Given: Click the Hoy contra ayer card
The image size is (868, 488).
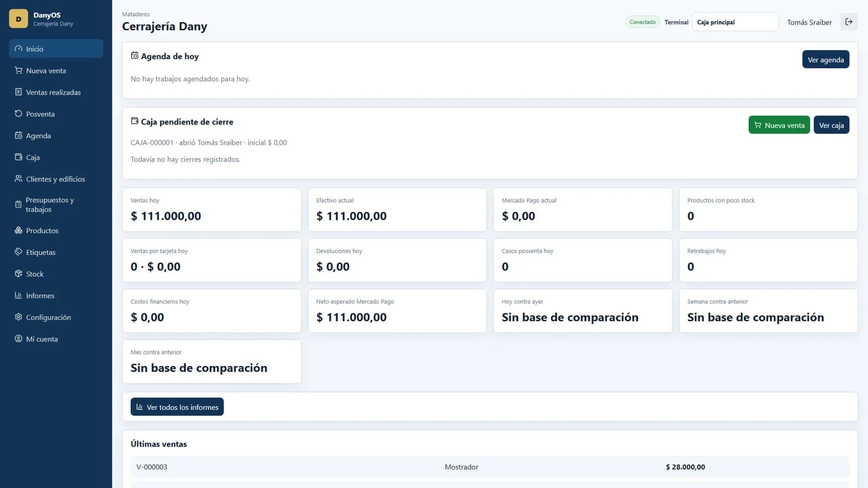Looking at the screenshot, I should pos(583,311).
